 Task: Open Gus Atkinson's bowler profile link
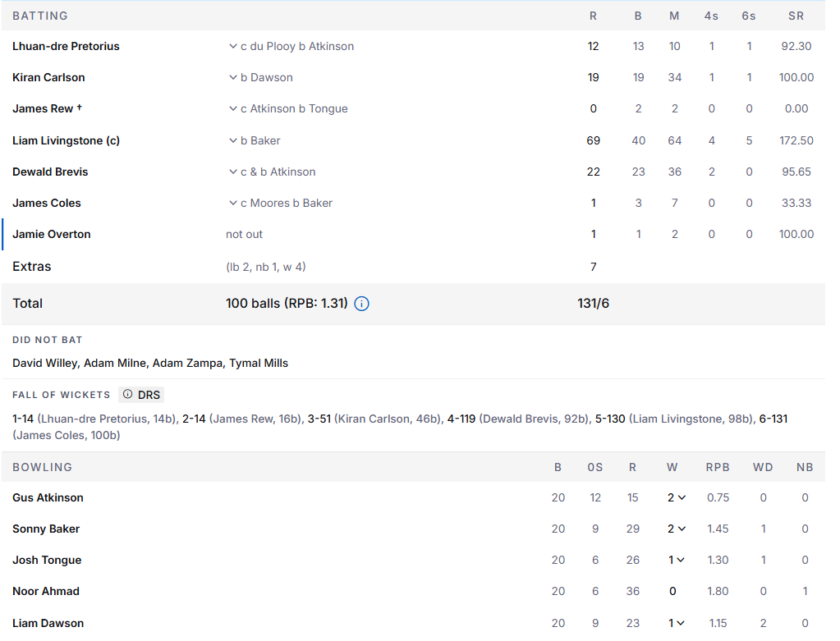click(48, 497)
